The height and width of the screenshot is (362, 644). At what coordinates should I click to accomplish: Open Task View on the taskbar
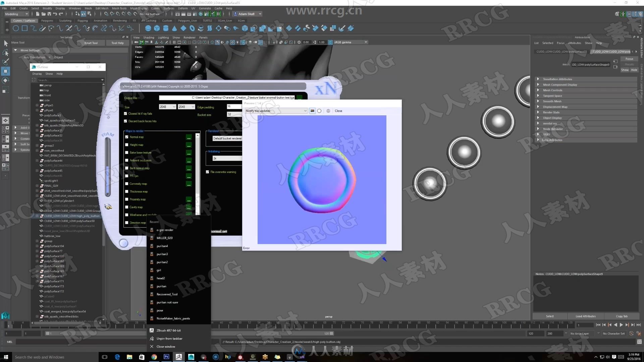(x=105, y=357)
